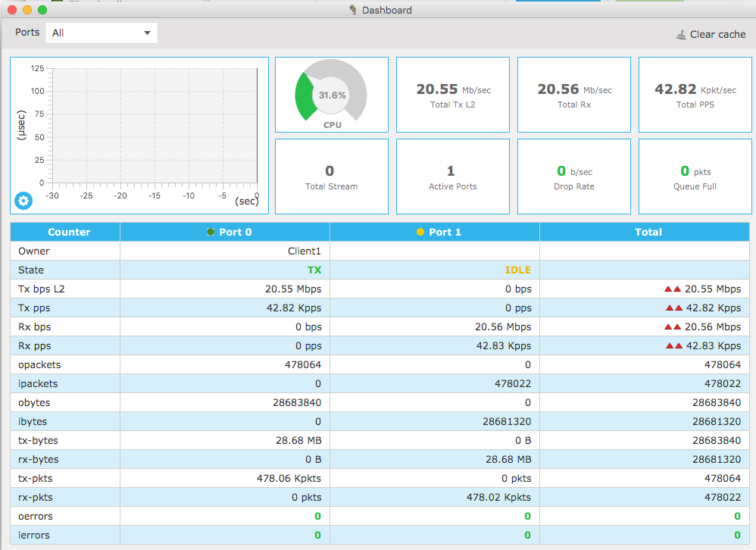Open the Ports dropdown showing All
The width and height of the screenshot is (756, 550).
click(x=102, y=33)
